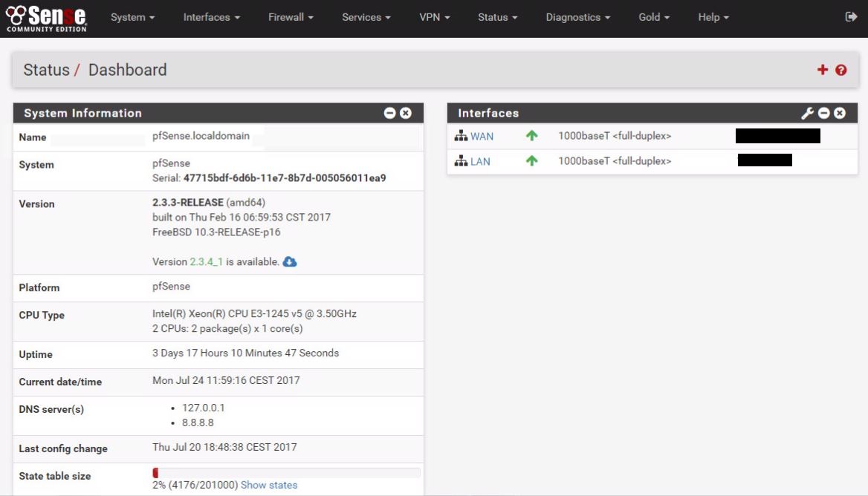Open the Diagnostics dropdown menu
The image size is (868, 496).
pos(577,17)
